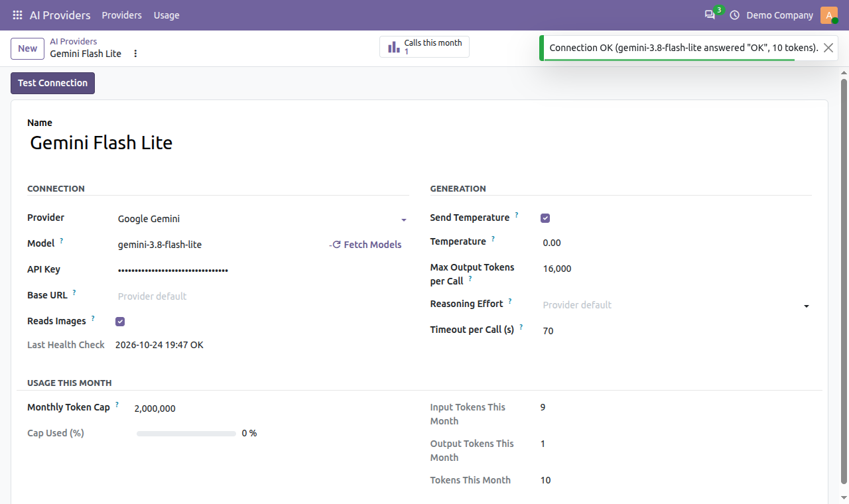The height and width of the screenshot is (504, 849).
Task: Dismiss the Connection OK notification
Action: tap(828, 48)
